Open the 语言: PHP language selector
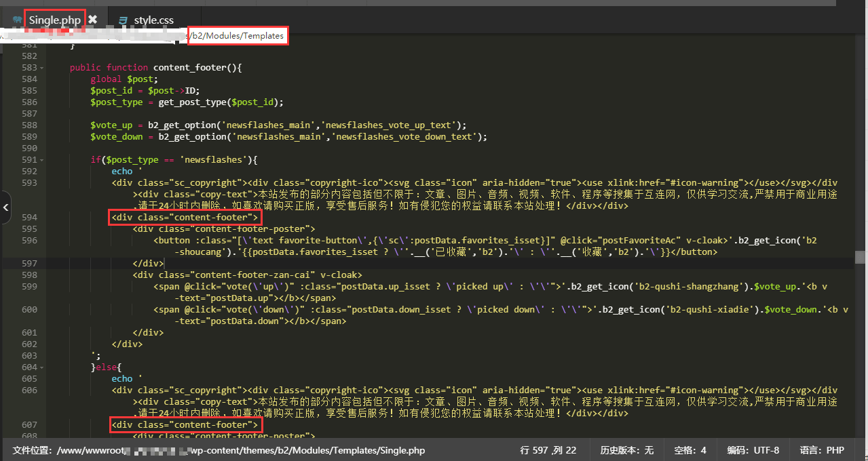The width and height of the screenshot is (868, 461). click(822, 450)
